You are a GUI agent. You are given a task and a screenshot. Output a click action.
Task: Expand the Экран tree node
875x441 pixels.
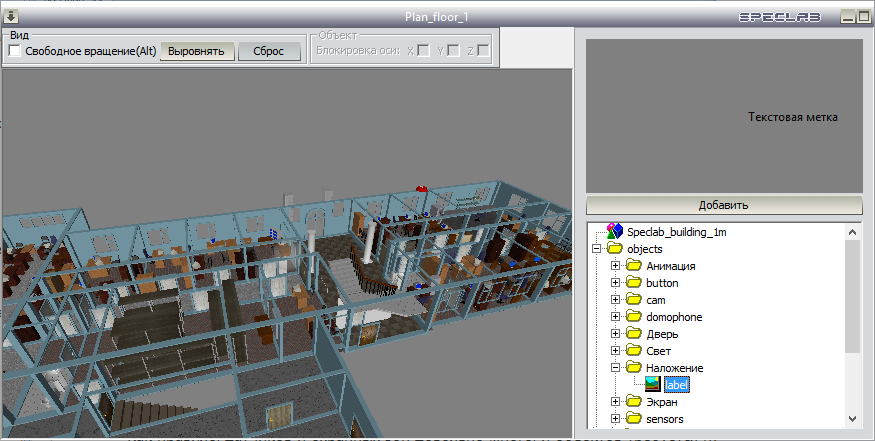coord(615,401)
